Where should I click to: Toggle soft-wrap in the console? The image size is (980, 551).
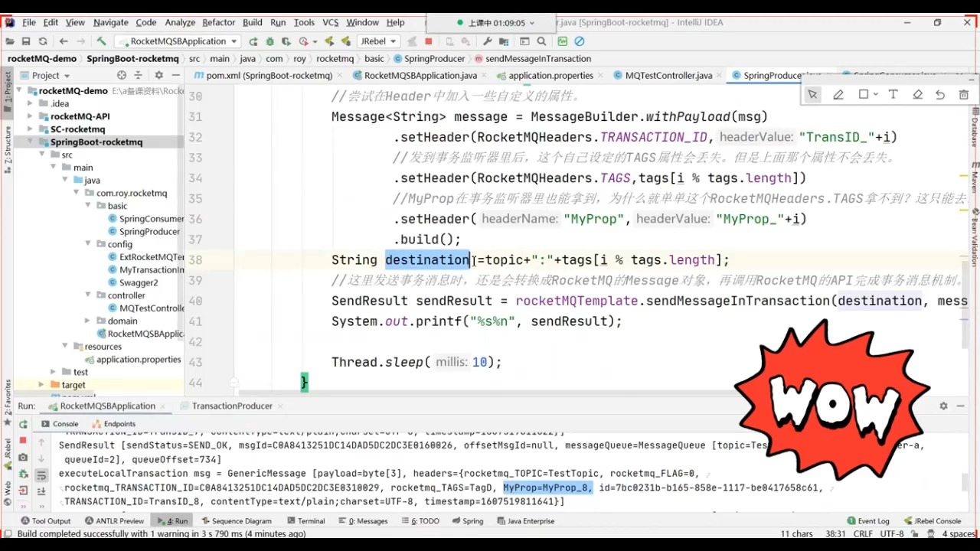(x=41, y=475)
